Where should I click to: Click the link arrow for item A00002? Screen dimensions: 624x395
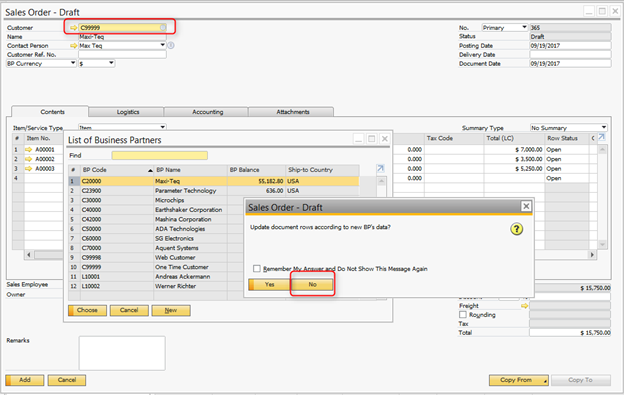click(x=29, y=159)
